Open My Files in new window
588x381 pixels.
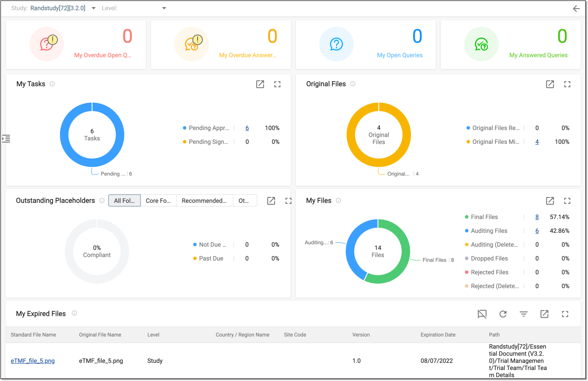[550, 201]
